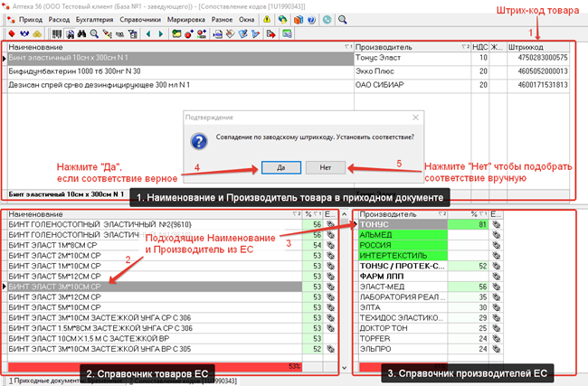The height and width of the screenshot is (386, 588).
Task: Click the teal phone icon
Action: (327, 20)
